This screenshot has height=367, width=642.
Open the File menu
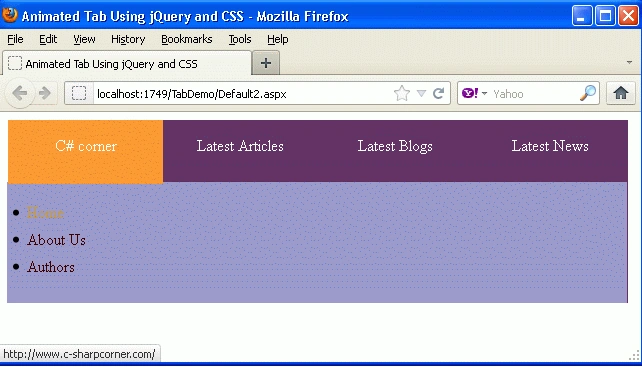point(15,39)
